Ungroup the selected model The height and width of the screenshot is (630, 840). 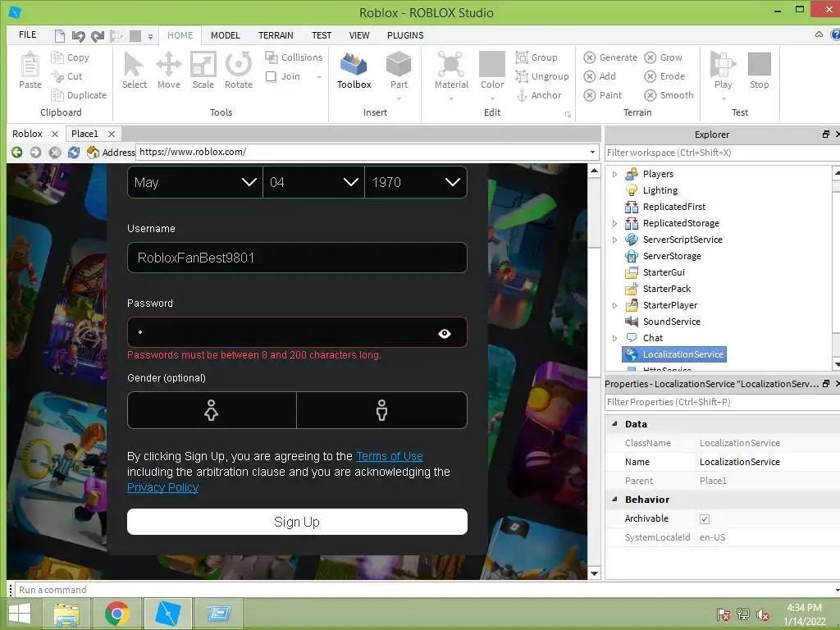pyautogui.click(x=542, y=76)
